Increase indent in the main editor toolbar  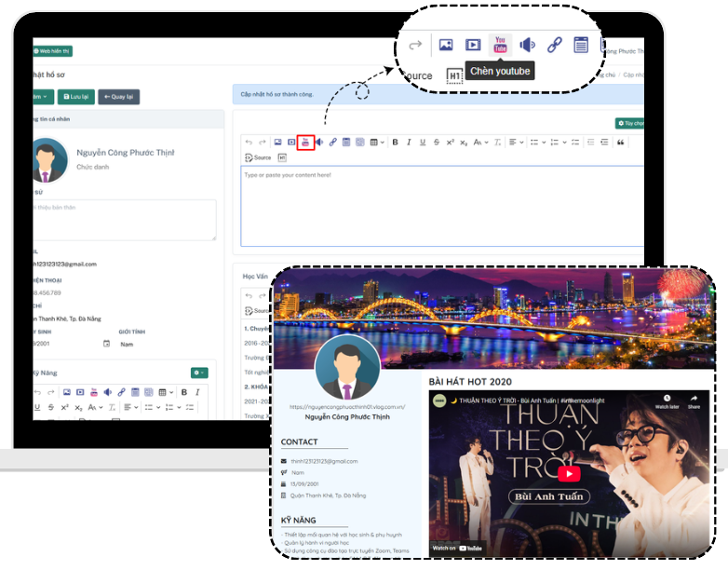(x=604, y=142)
